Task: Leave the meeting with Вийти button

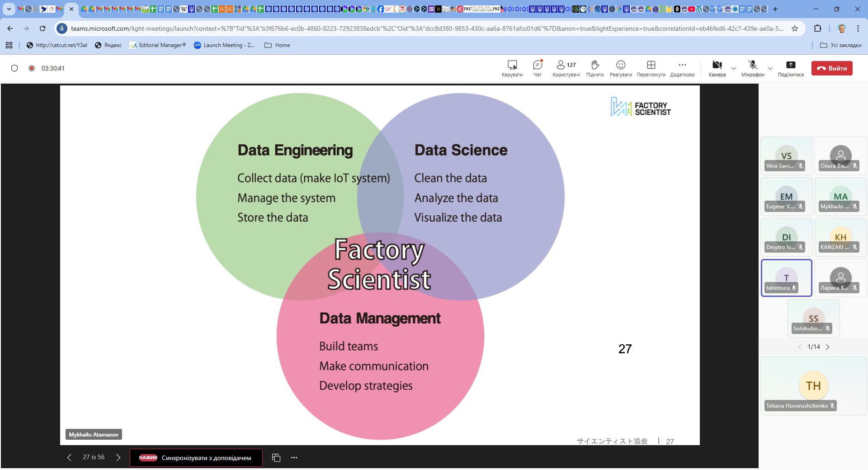Action: 832,68
